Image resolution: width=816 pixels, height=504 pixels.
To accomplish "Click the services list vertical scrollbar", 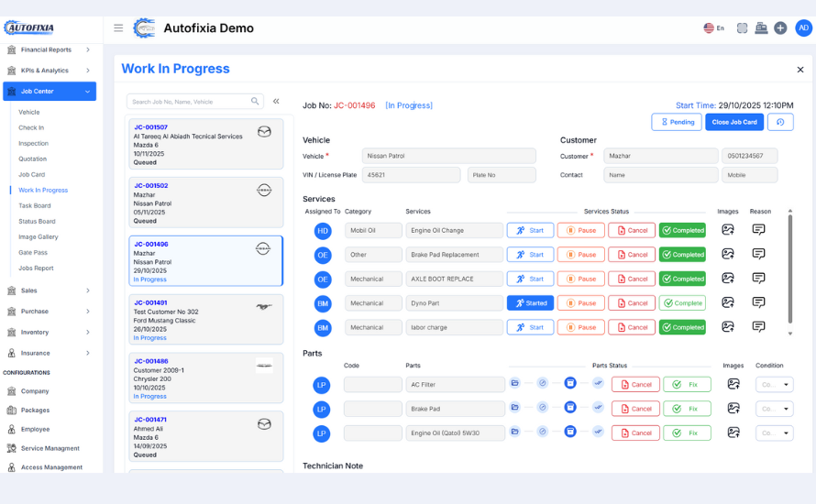I will 789,270.
